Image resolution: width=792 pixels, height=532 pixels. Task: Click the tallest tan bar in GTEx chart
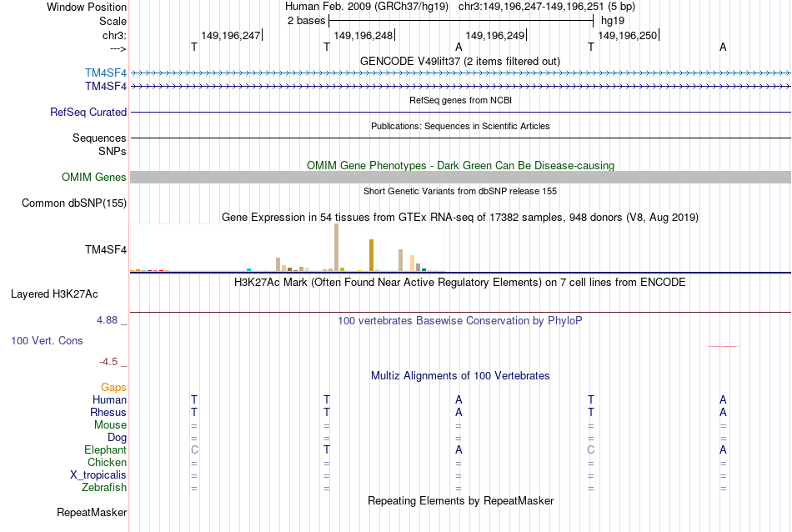(x=337, y=248)
